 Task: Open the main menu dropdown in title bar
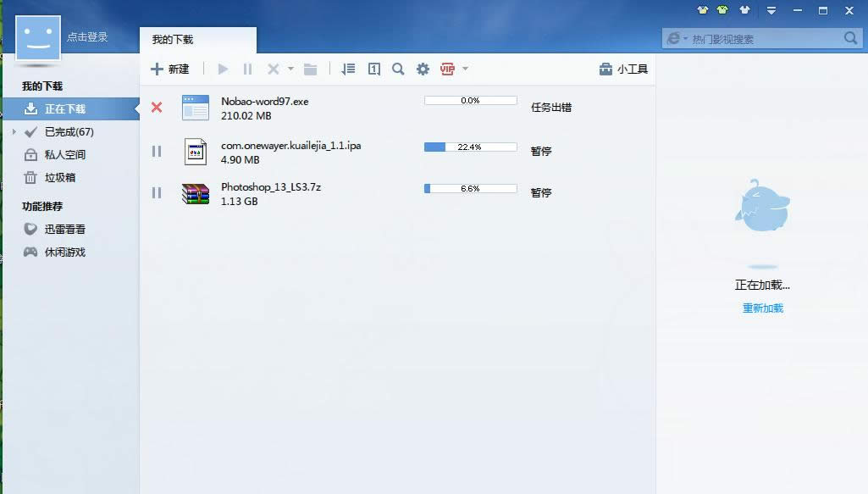click(771, 10)
